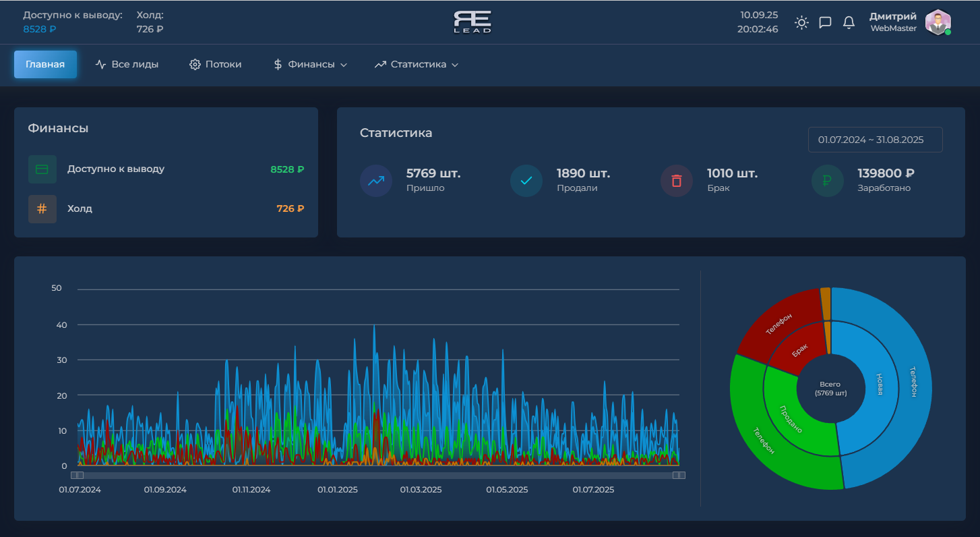Click header balance 8528 ₽ link
Image resolution: width=980 pixels, height=537 pixels.
40,29
